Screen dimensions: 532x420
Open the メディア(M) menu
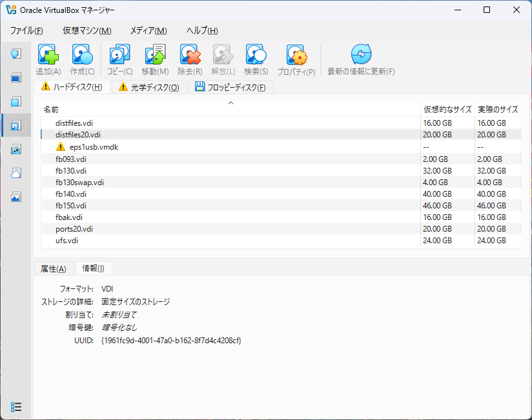point(148,30)
